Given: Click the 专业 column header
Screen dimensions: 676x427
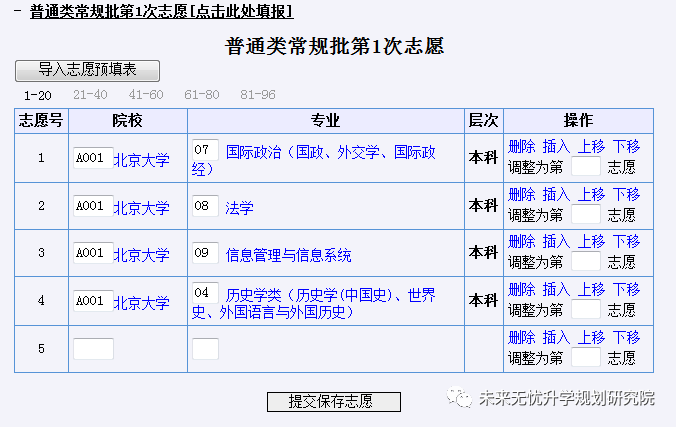Looking at the screenshot, I should (326, 121).
